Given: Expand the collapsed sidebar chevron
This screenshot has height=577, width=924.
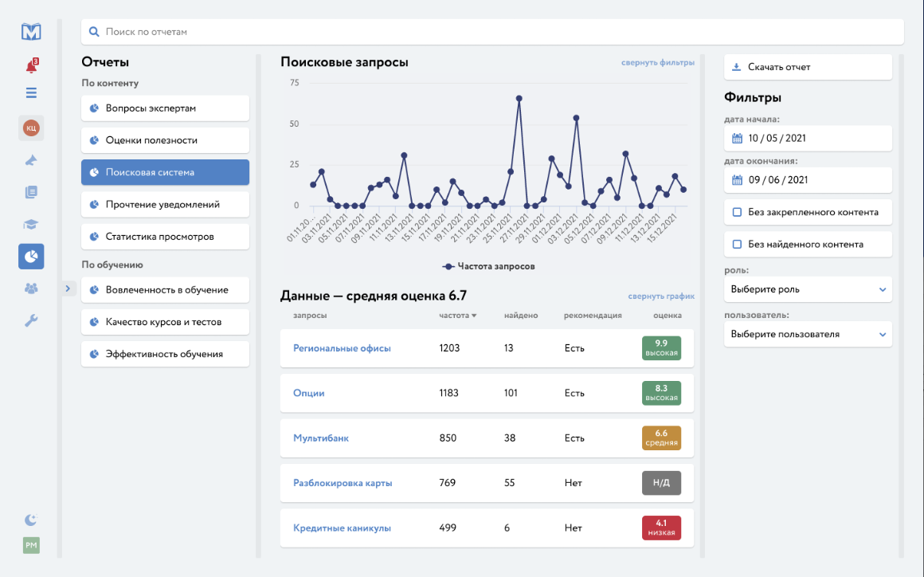Looking at the screenshot, I should click(68, 288).
